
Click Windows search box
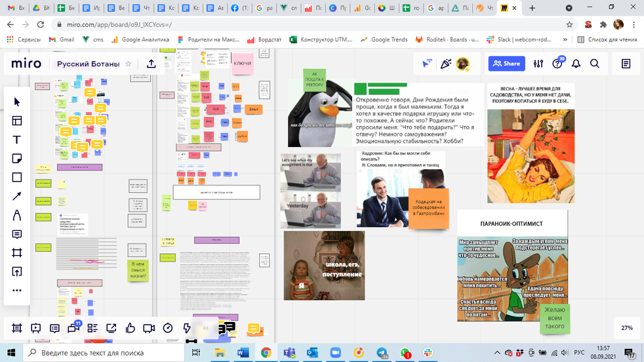[103, 353]
